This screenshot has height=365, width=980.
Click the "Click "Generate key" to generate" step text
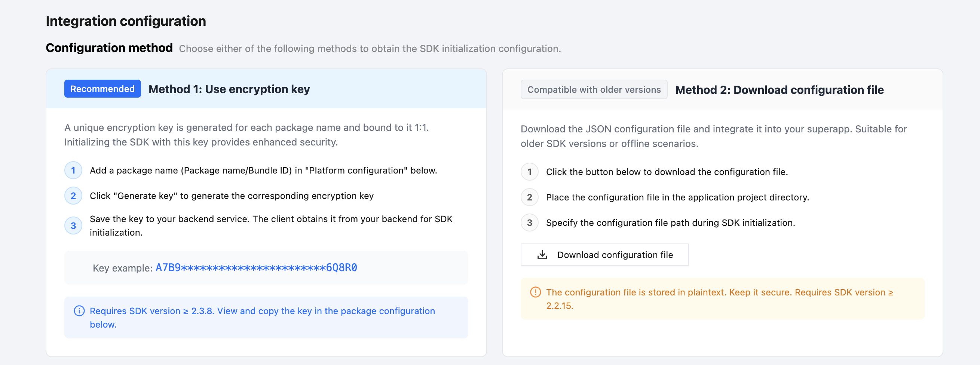pyautogui.click(x=232, y=196)
